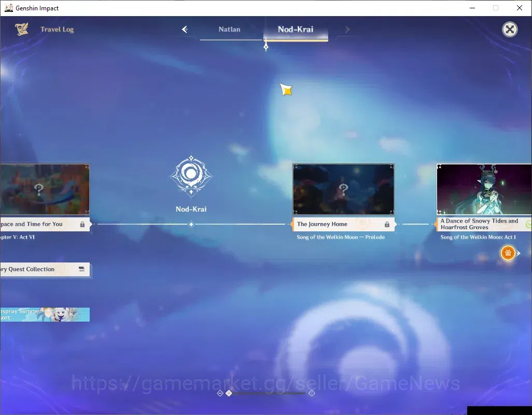Viewport: 532px width, 415px height.
Task: Click the Genshin Impact title bar icon
Action: click(x=8, y=8)
